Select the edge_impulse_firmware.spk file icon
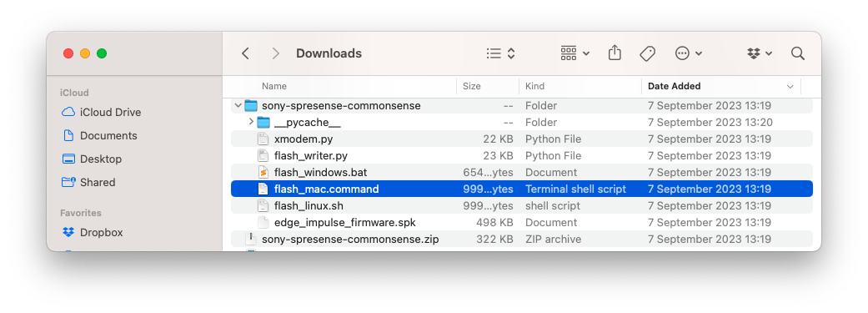Viewport: 868px width, 313px height. pyautogui.click(x=263, y=222)
